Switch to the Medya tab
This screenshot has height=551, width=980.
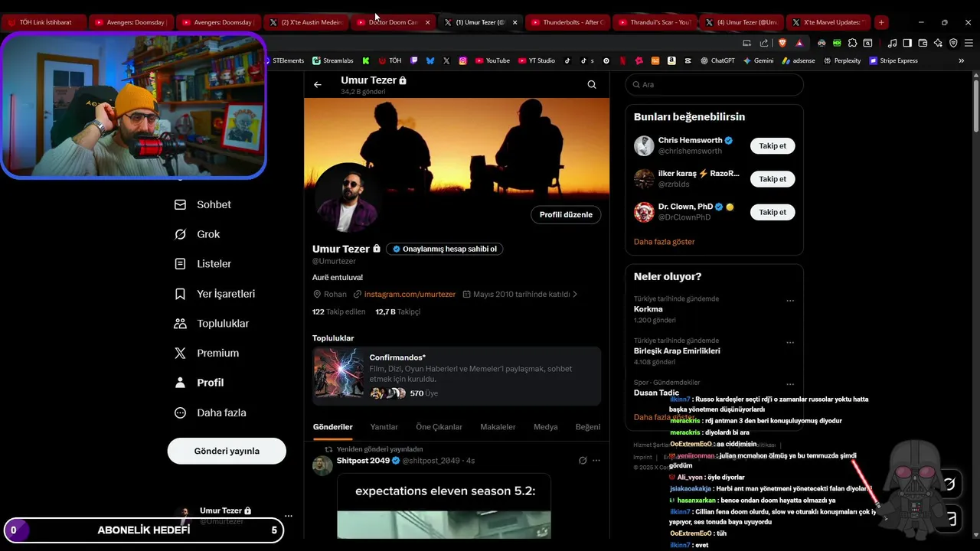click(546, 427)
